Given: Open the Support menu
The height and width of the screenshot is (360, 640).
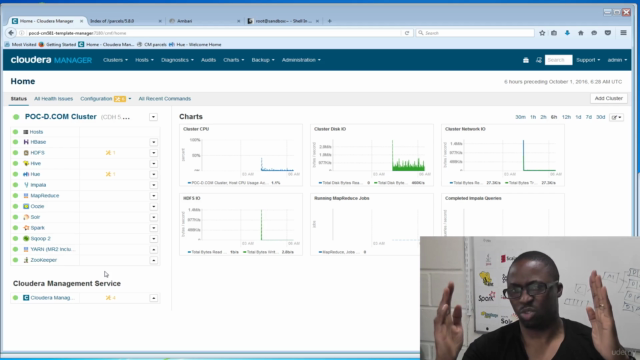Looking at the screenshot, I should pos(588,60).
